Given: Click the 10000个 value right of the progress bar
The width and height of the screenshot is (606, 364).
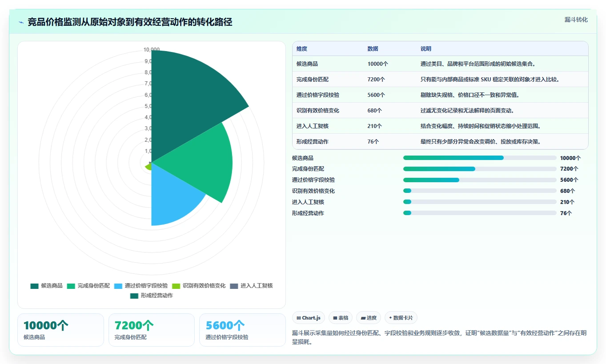Looking at the screenshot, I should 570,158.
